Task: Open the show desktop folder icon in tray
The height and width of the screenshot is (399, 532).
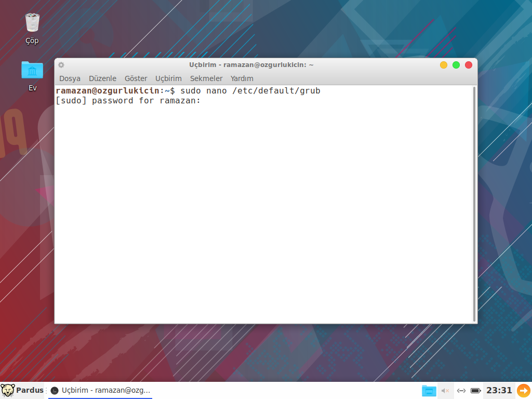Action: (429, 391)
